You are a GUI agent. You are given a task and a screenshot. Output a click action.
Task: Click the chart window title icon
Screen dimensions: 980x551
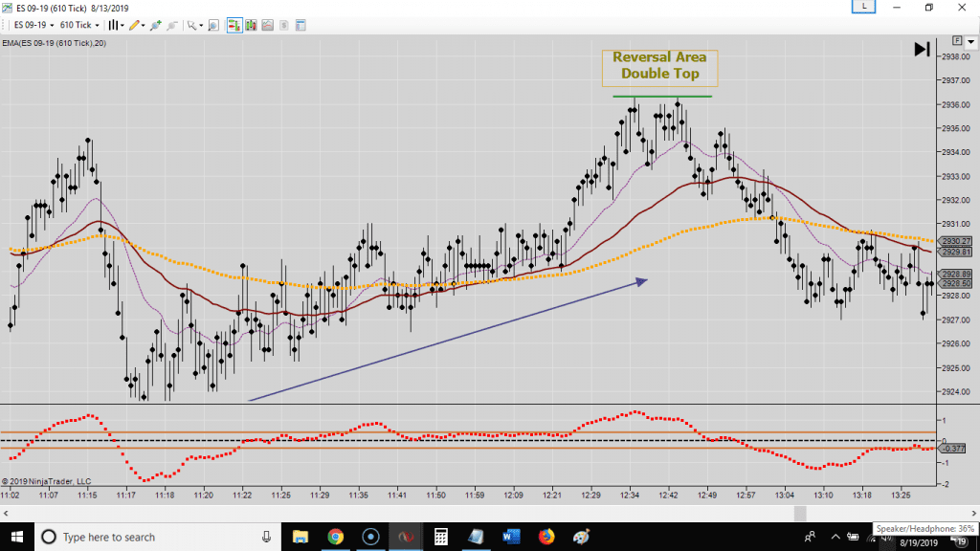pos(7,8)
